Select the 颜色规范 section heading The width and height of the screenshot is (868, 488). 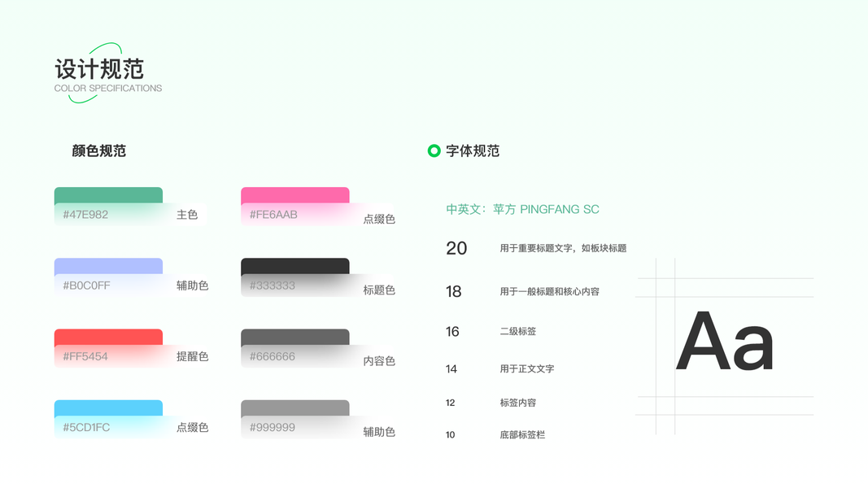[99, 150]
